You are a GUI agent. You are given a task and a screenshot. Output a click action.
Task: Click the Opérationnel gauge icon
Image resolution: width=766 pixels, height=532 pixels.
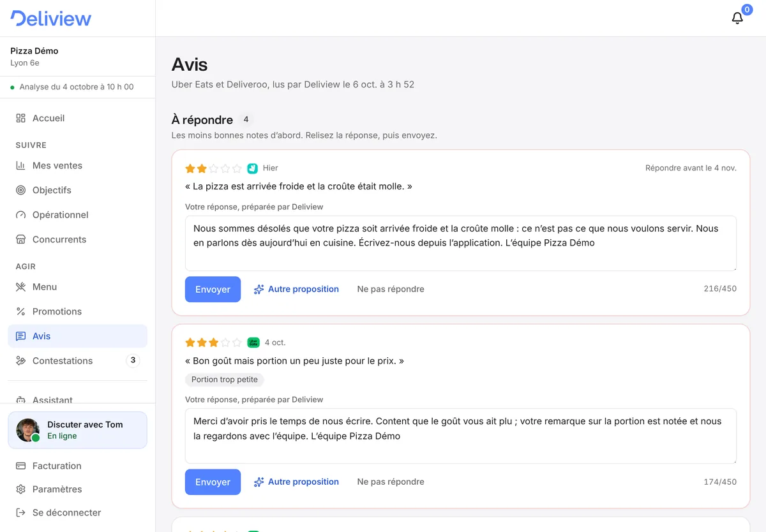click(21, 215)
